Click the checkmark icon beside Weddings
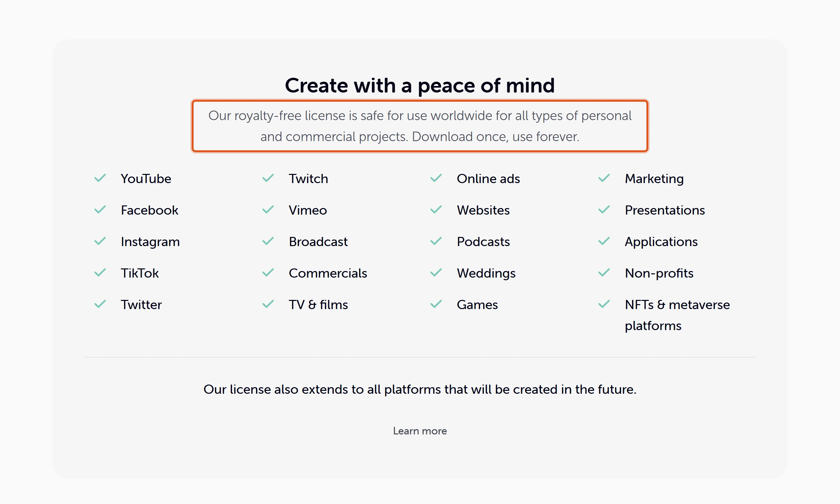This screenshot has width=840, height=504. click(436, 272)
